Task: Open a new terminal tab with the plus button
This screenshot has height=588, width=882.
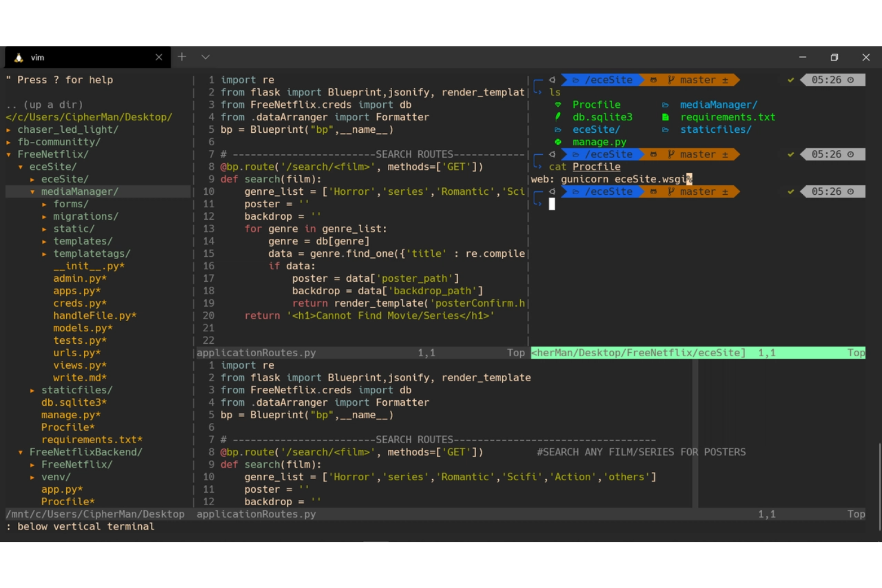Action: (x=182, y=57)
